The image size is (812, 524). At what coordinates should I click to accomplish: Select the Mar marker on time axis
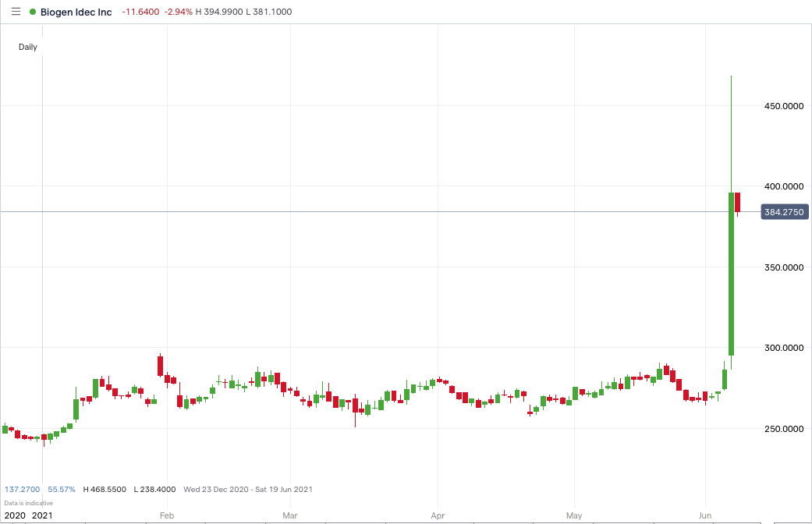tap(290, 515)
